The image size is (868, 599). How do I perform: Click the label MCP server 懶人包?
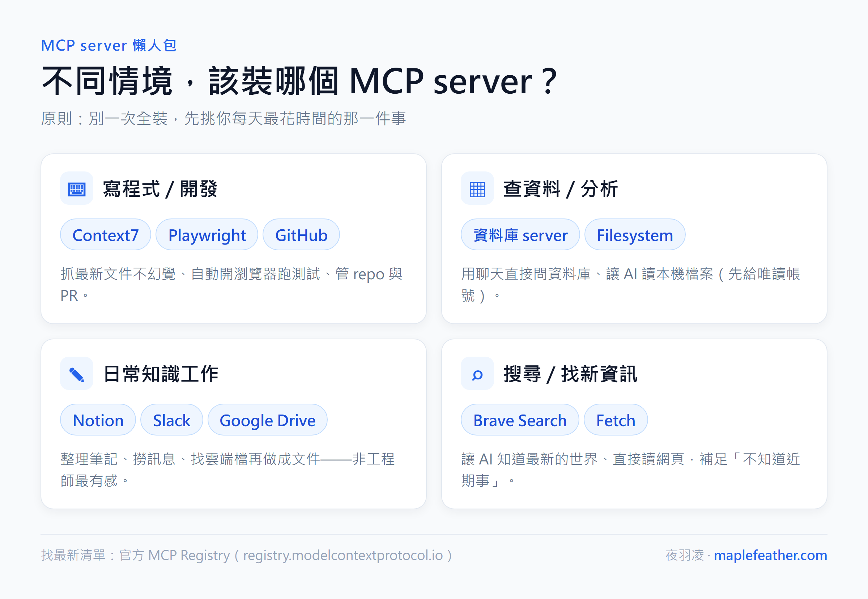click(x=109, y=46)
